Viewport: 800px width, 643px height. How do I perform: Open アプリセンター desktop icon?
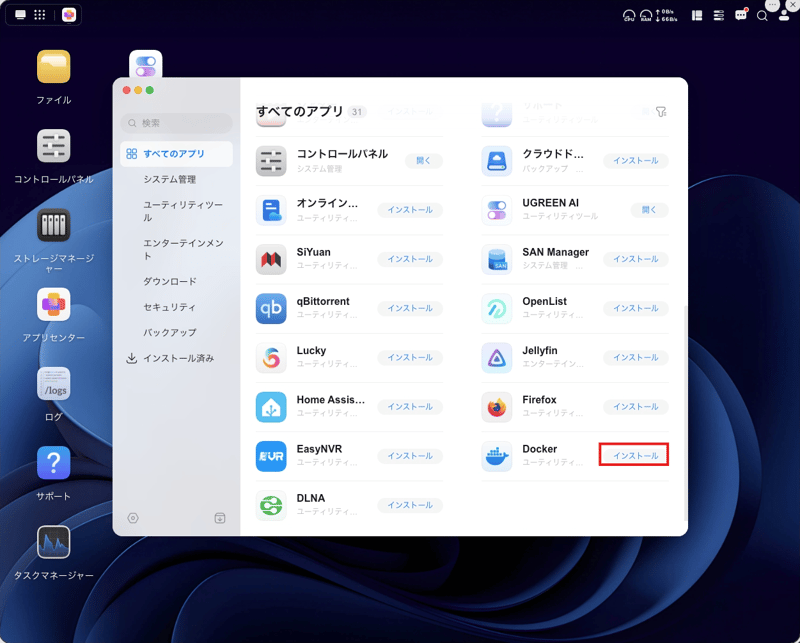click(53, 304)
